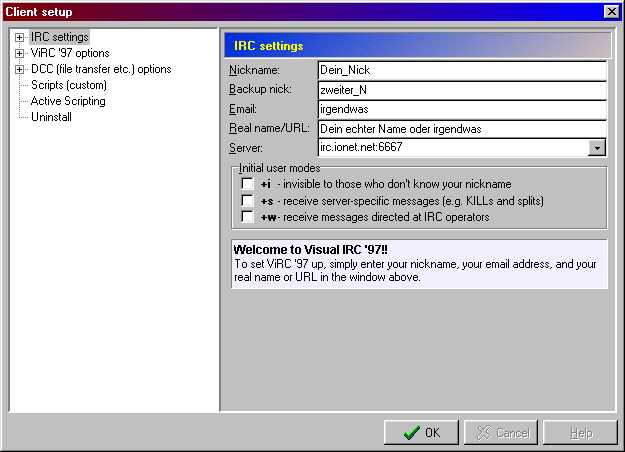Click the 'Welcome to Visual IRC '97!!' heading
Viewport: 625px width, 452px height.
[310, 250]
